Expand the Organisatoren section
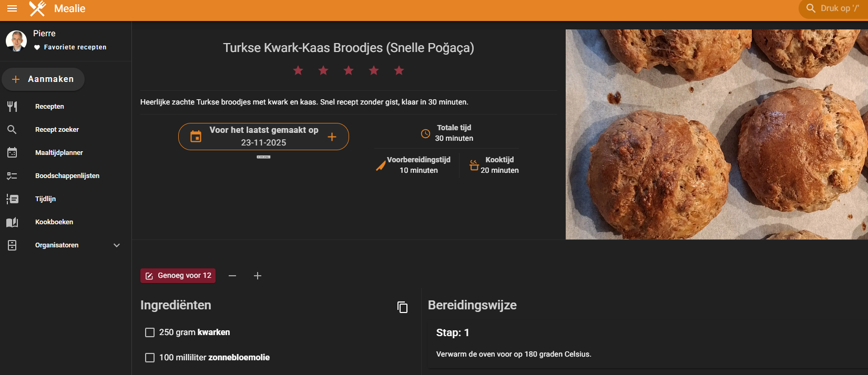 (117, 245)
